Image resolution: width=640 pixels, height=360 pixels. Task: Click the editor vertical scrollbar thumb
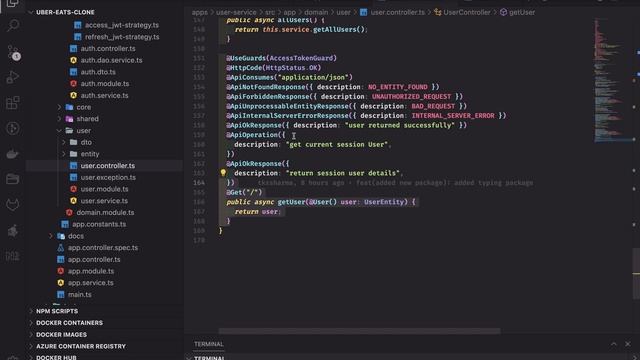coord(636,273)
